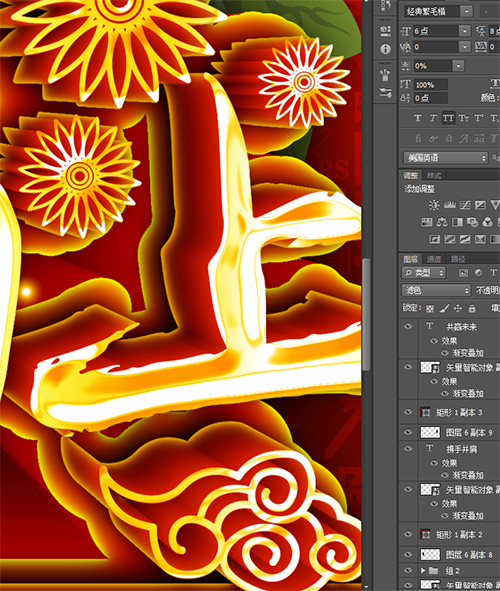Click the titling alternates aa icon
Viewport: 500px width, 591px height.
pyautogui.click(x=479, y=138)
